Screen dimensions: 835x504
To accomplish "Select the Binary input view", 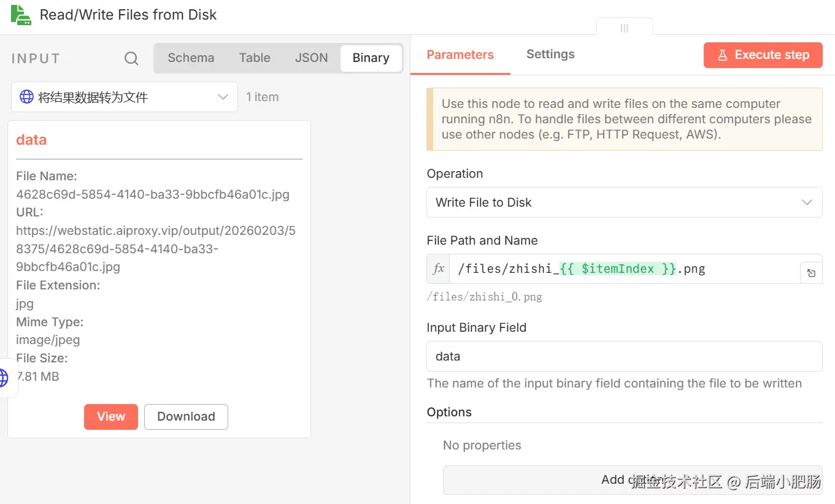I will pos(371,58).
